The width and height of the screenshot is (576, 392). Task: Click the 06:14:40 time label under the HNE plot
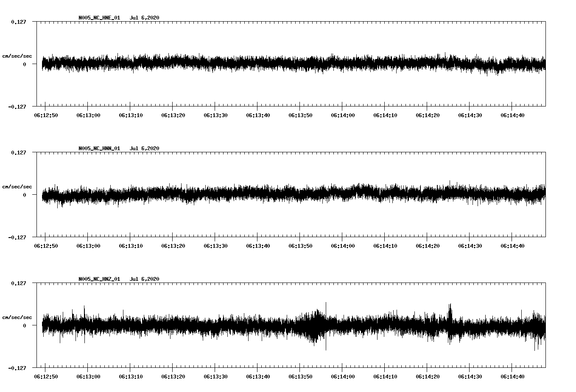point(512,115)
